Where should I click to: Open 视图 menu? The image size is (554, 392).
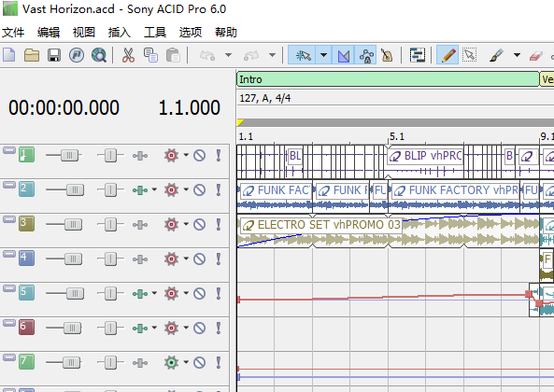tap(84, 33)
